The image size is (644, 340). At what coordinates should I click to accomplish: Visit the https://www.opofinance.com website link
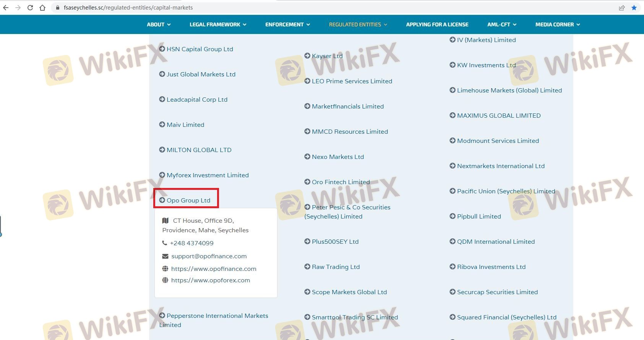214,269
